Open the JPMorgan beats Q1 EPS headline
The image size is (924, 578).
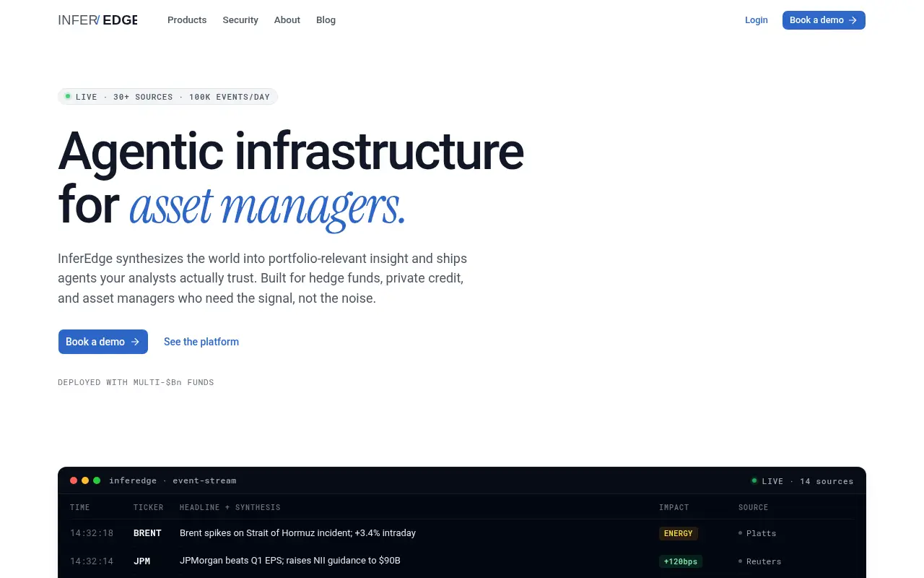[x=289, y=561]
